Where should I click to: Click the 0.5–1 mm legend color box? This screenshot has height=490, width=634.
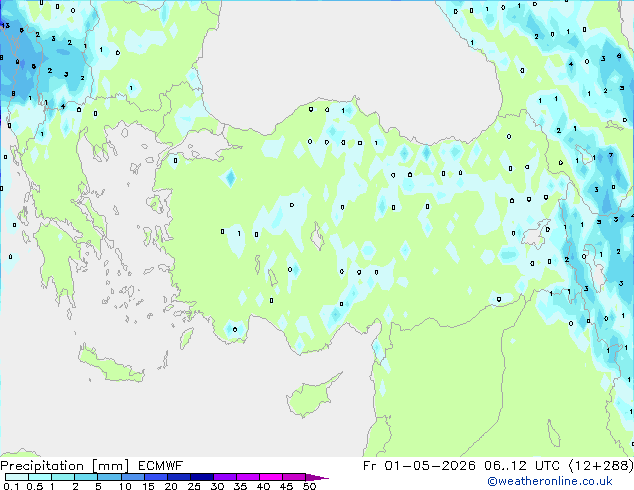[40, 477]
